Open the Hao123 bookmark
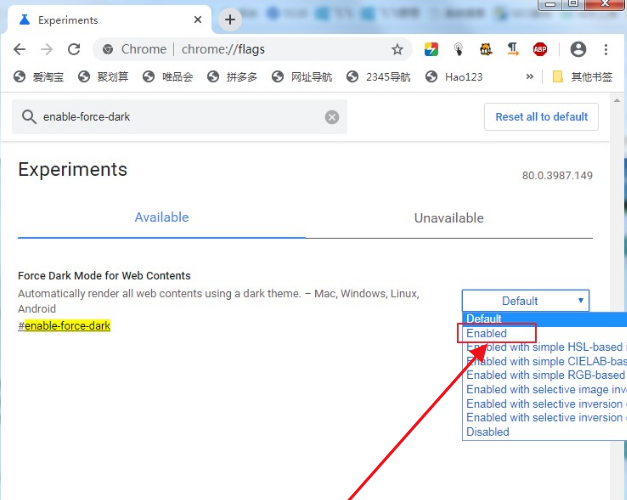This screenshot has width=627, height=500. click(454, 76)
